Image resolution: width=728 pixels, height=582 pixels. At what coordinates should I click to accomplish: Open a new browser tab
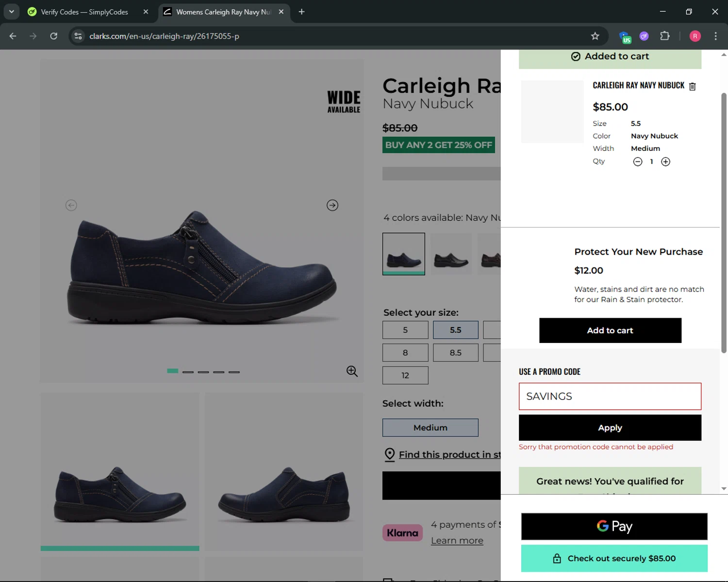click(301, 12)
